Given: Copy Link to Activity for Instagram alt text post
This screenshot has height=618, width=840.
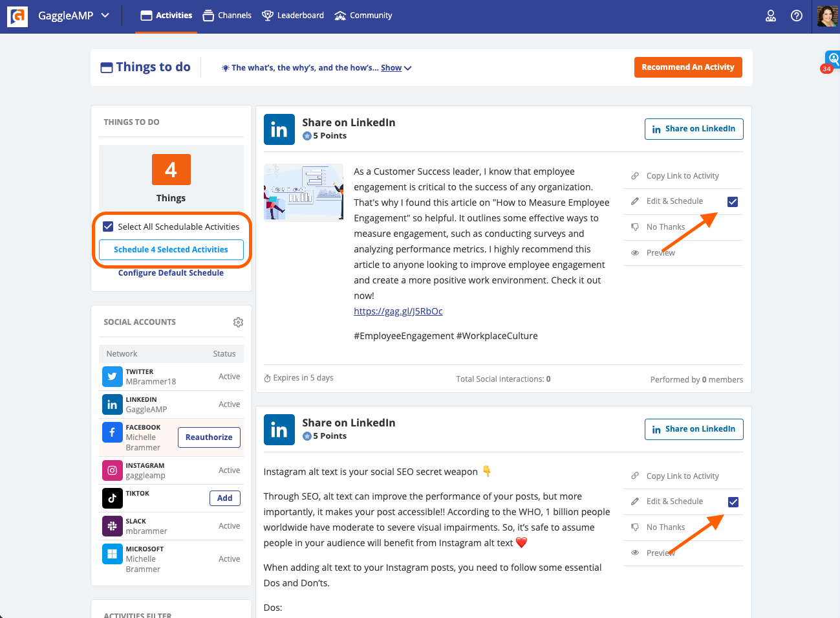Looking at the screenshot, I should pyautogui.click(x=682, y=476).
